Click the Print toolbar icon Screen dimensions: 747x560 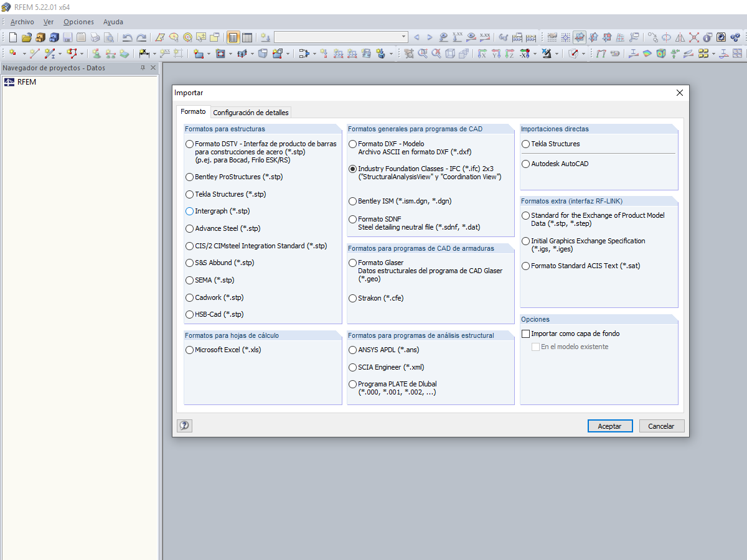(x=95, y=37)
